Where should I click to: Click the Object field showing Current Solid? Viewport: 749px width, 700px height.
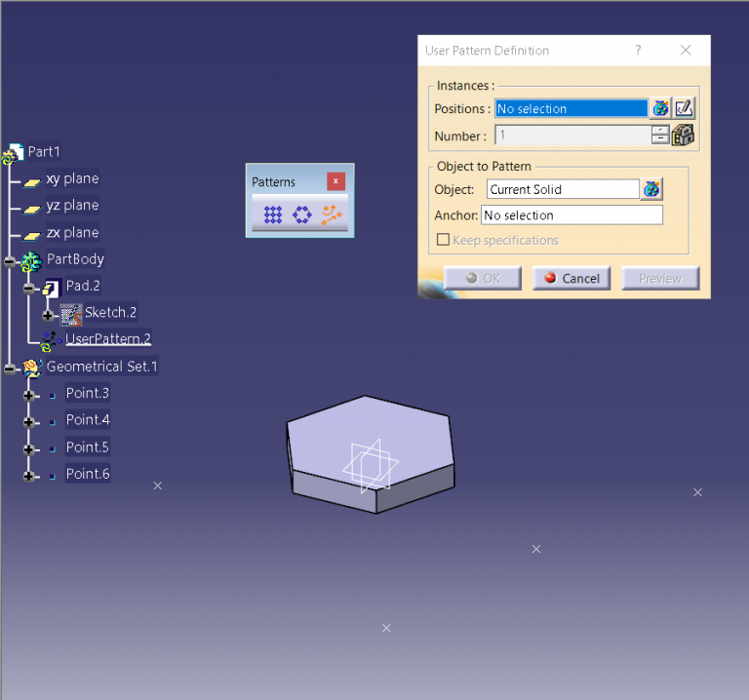[563, 189]
